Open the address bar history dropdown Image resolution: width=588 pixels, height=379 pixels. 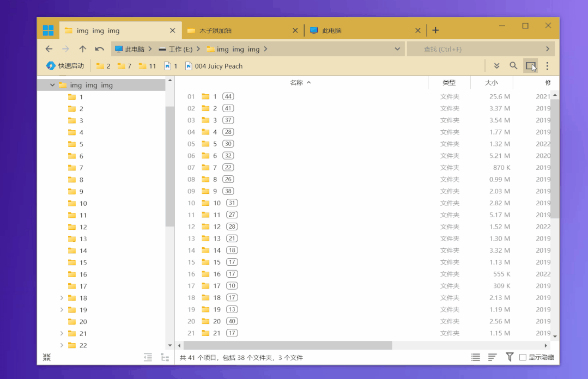tap(397, 49)
